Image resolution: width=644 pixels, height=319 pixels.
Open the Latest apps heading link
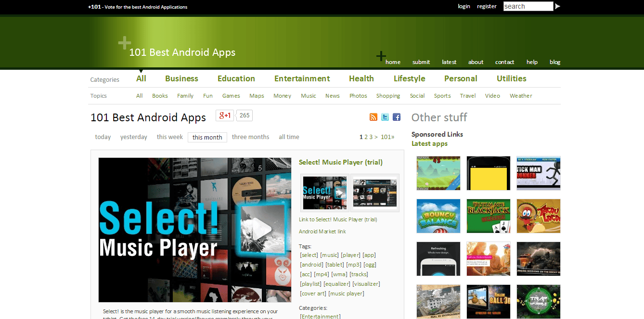(429, 143)
